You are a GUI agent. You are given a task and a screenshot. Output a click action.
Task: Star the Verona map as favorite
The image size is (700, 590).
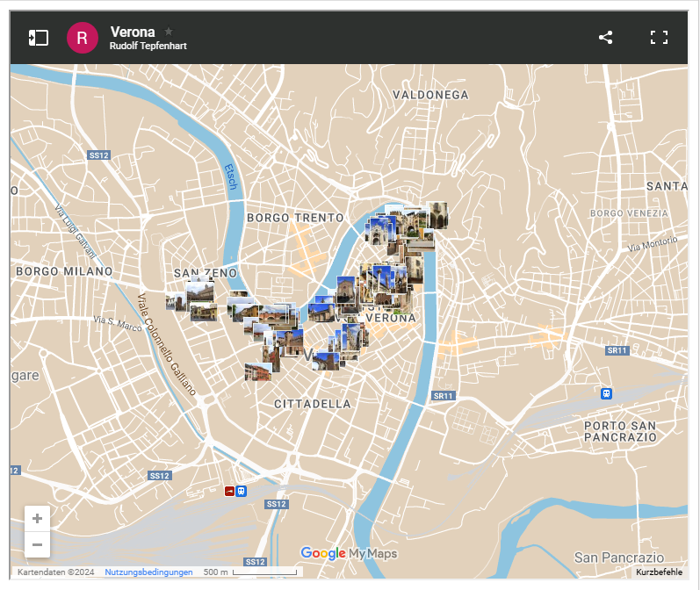[169, 31]
